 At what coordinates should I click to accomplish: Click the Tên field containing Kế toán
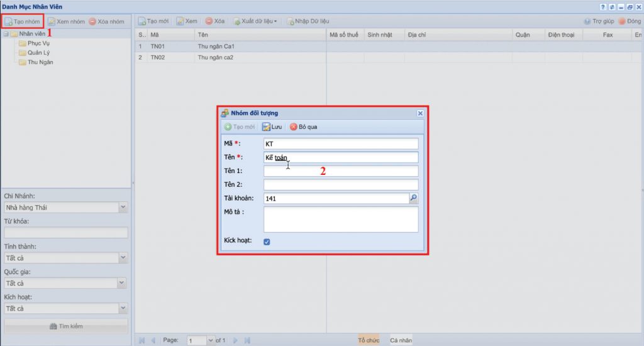click(341, 157)
